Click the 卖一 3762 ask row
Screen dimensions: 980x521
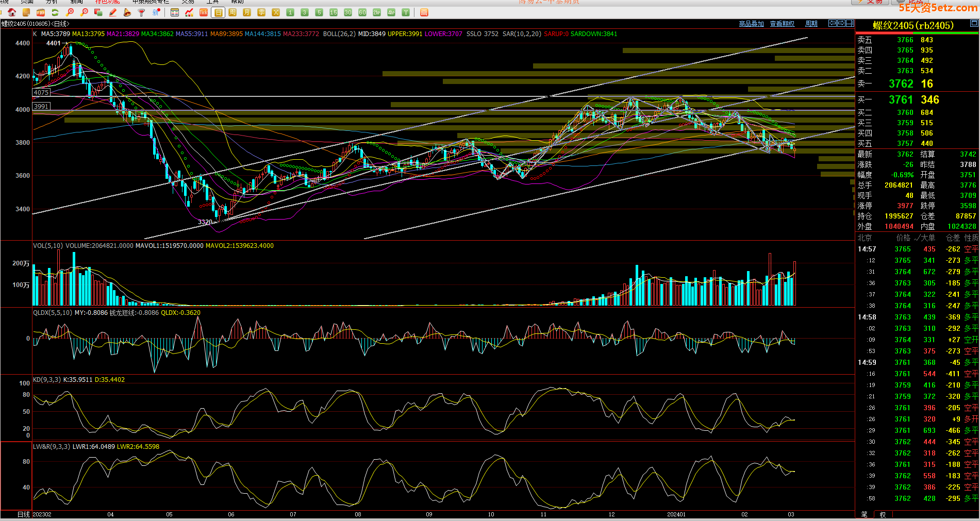(x=917, y=84)
